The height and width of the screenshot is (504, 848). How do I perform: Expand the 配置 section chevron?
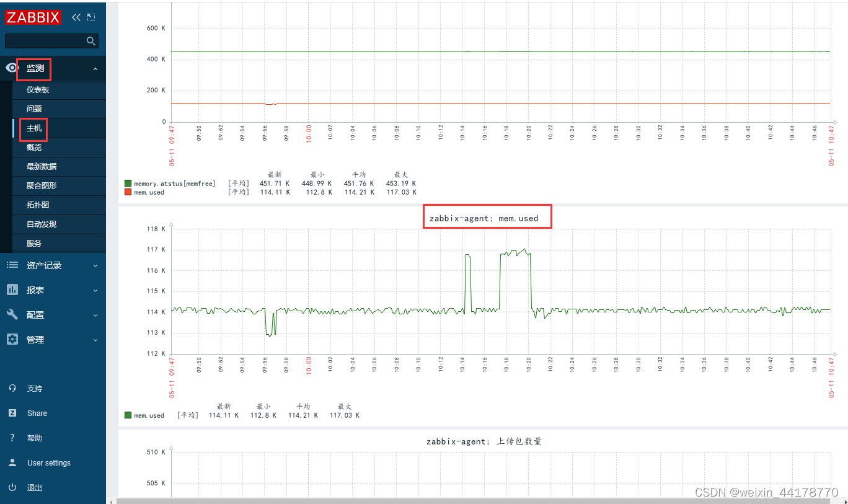pos(95,315)
